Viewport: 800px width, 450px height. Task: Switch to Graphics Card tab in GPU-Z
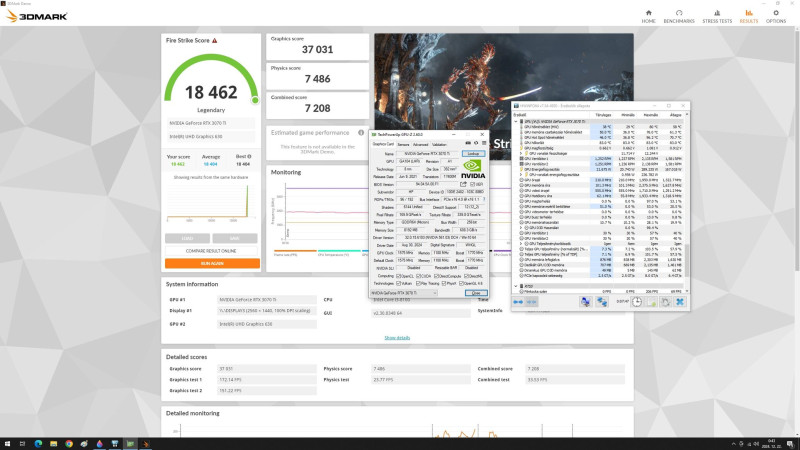pos(383,144)
